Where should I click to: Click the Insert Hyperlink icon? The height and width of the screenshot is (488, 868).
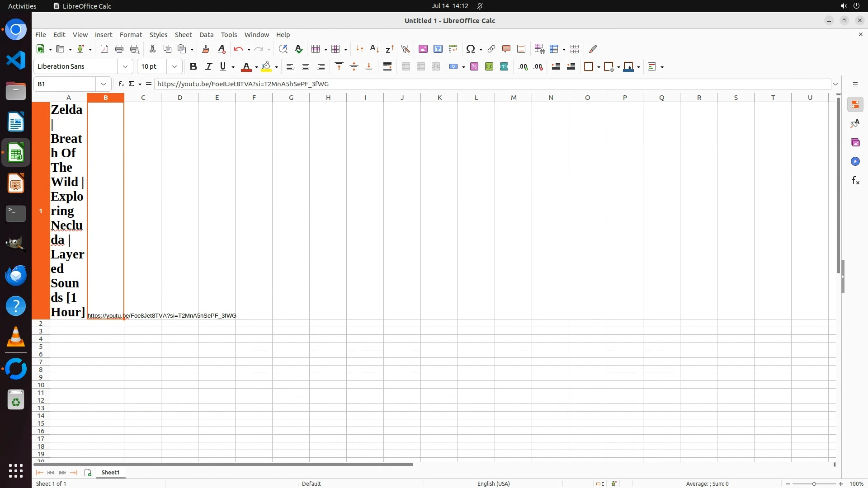(x=491, y=49)
